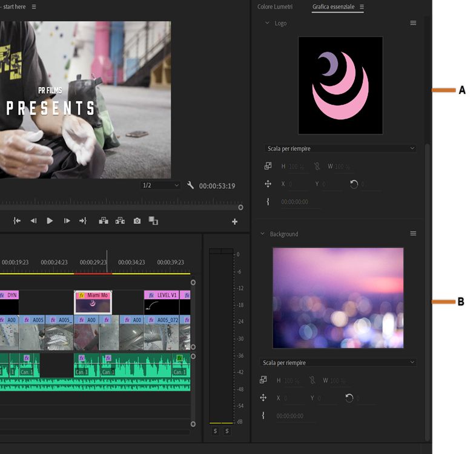Click Logo H scale field
Viewport: 476px width, 454px height.
pos(297,166)
